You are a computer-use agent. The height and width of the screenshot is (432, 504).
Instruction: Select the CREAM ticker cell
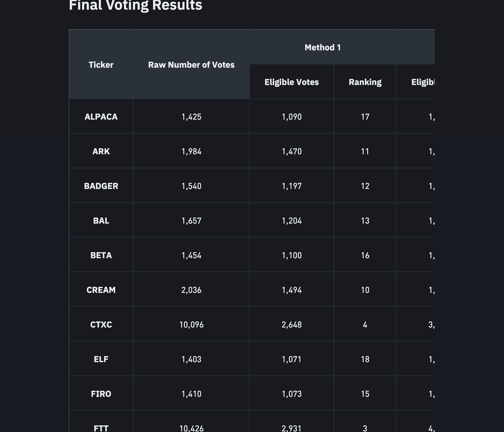(101, 290)
